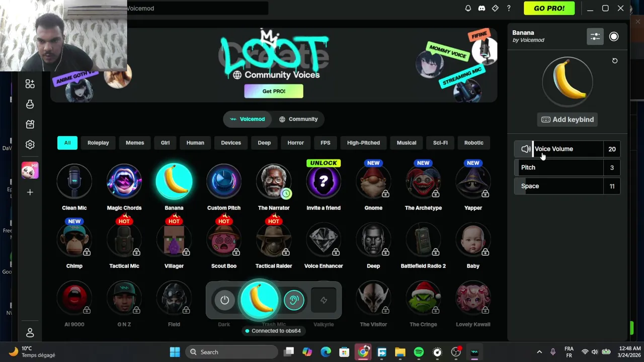Select the locked Gnome voice
644x362 pixels.
373,182
